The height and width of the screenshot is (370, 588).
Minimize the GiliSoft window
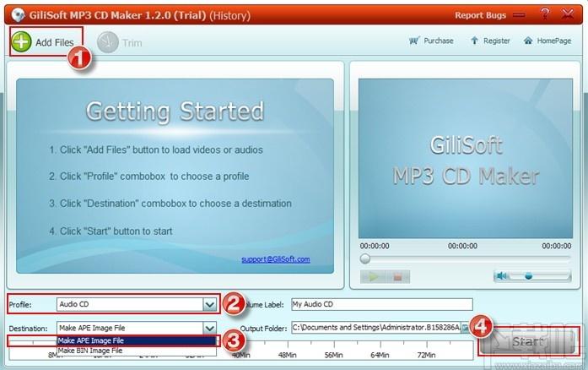[519, 15]
